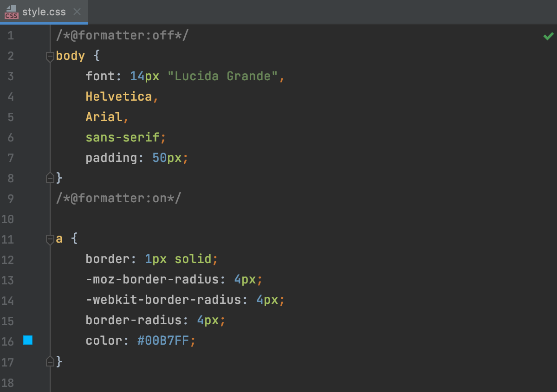Screen dimensions: 557x392
Task: Click the padding property name
Action: click(x=111, y=158)
